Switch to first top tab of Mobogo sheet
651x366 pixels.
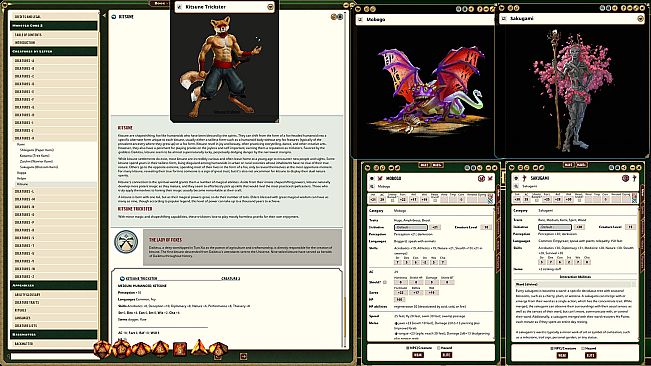(x=424, y=165)
